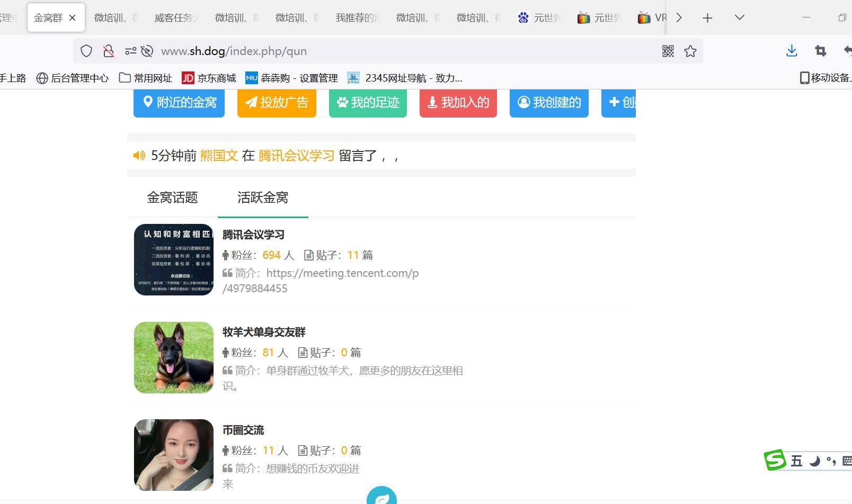Bookmark page with the star icon
The image size is (852, 504).
(690, 51)
